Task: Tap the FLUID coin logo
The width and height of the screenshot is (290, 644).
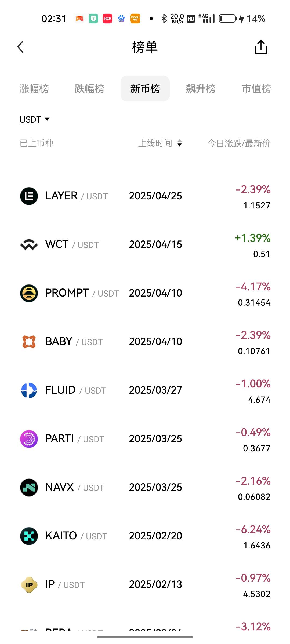Action: coord(29,390)
